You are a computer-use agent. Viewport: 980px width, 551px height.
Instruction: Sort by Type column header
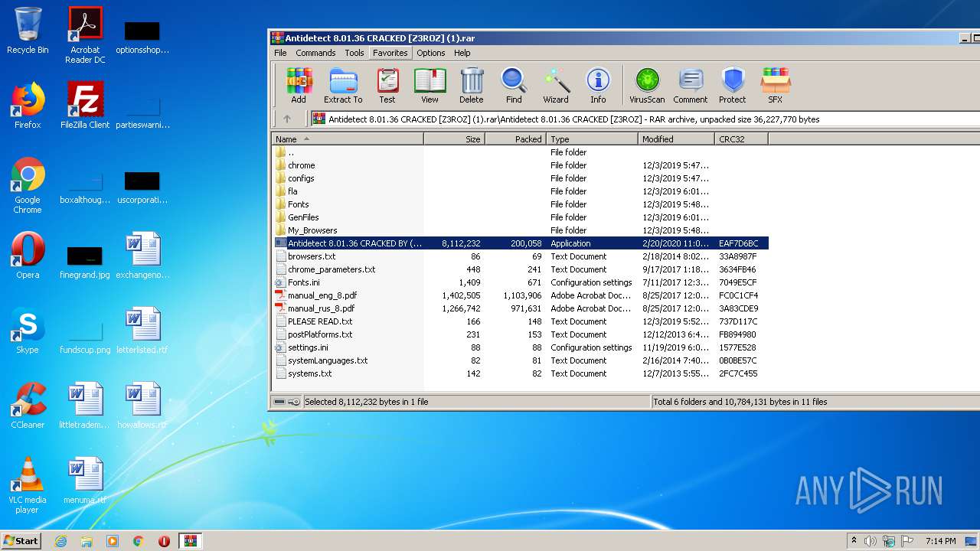coord(593,139)
